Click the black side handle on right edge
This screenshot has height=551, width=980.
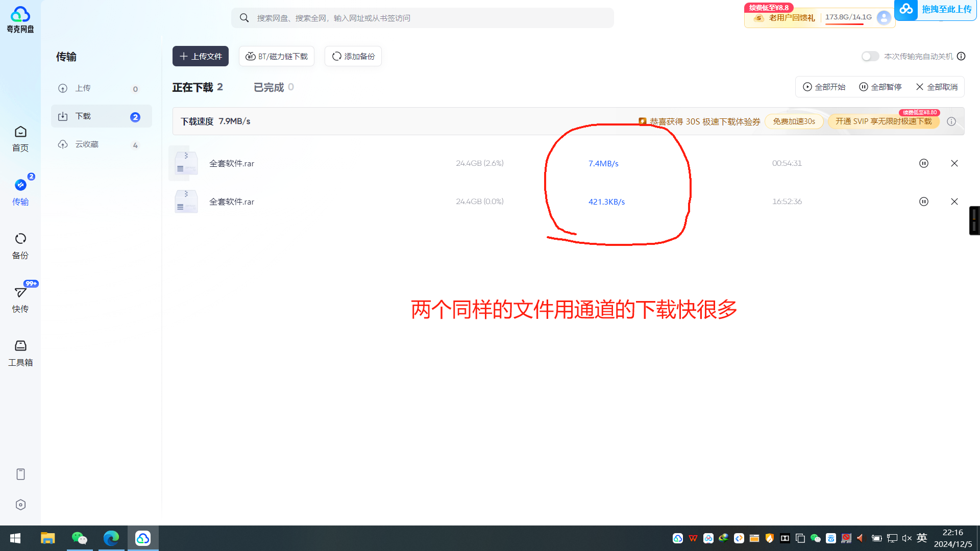(x=974, y=220)
